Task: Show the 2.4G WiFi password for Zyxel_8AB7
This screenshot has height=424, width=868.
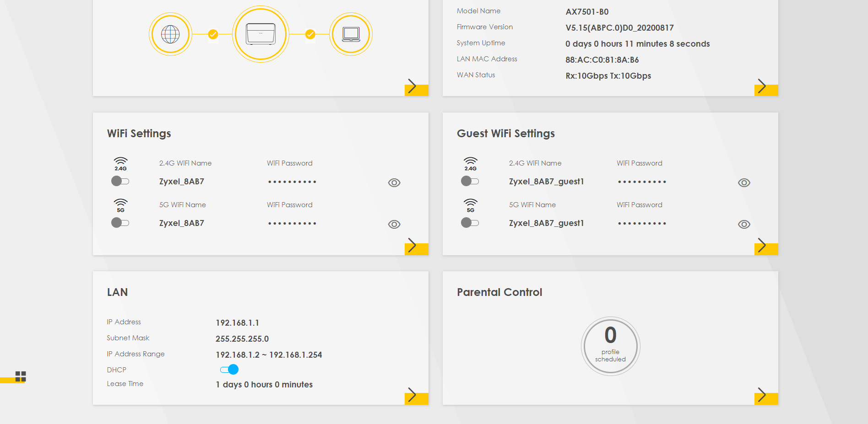Action: coord(394,183)
